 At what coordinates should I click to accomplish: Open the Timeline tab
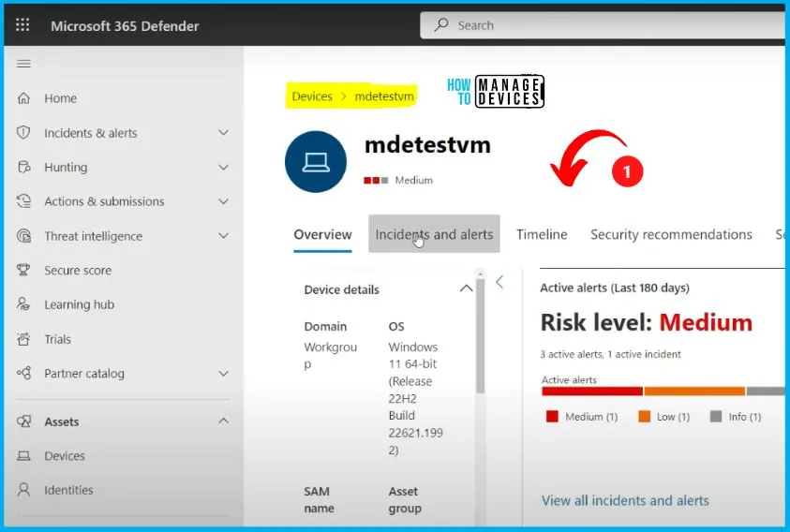click(542, 235)
